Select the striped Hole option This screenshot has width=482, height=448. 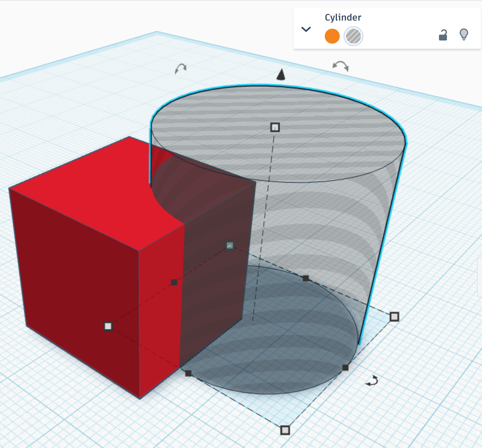point(353,36)
